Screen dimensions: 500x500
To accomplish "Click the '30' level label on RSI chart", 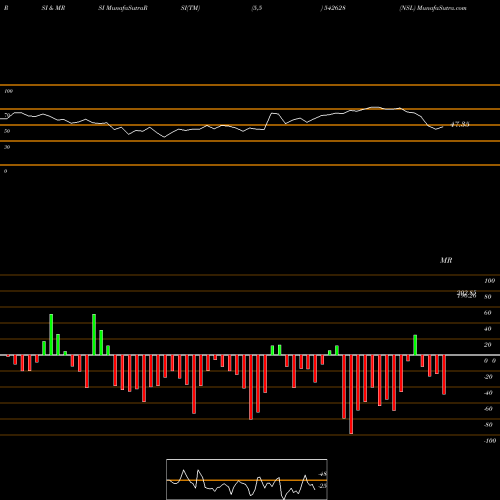I will click(7, 147).
